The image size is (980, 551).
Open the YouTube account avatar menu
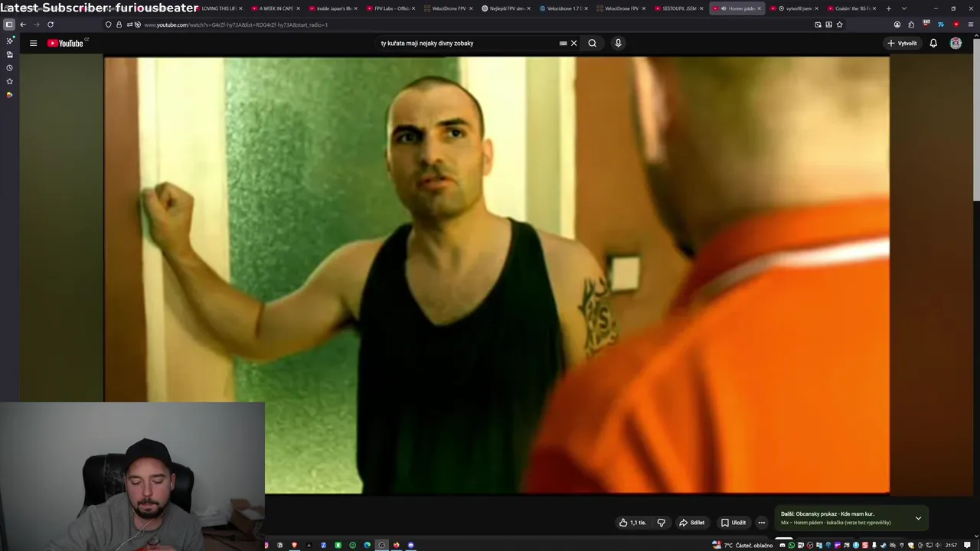[955, 43]
